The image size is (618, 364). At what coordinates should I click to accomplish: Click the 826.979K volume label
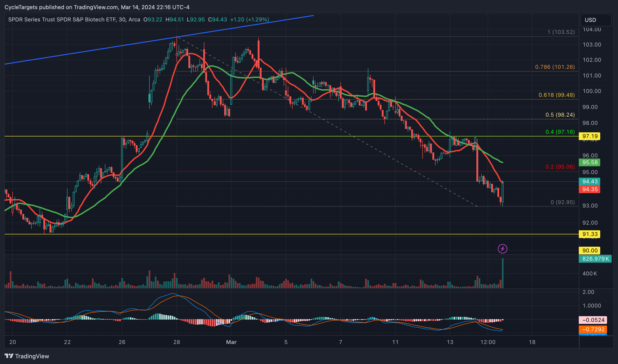pos(595,259)
